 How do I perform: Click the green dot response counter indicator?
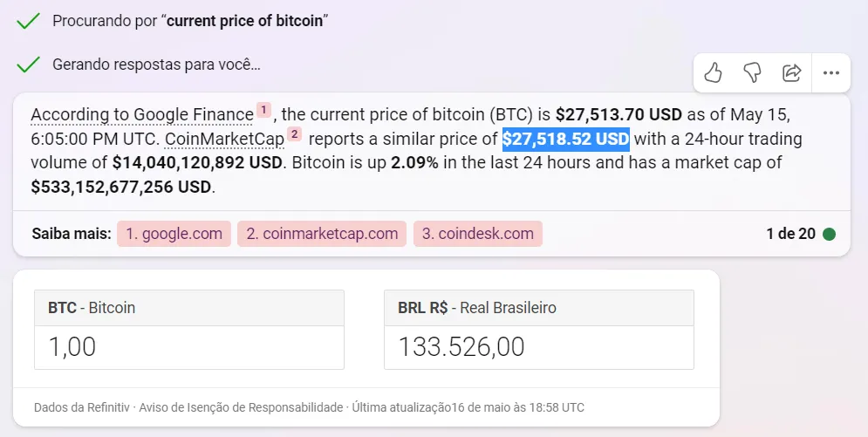(830, 234)
